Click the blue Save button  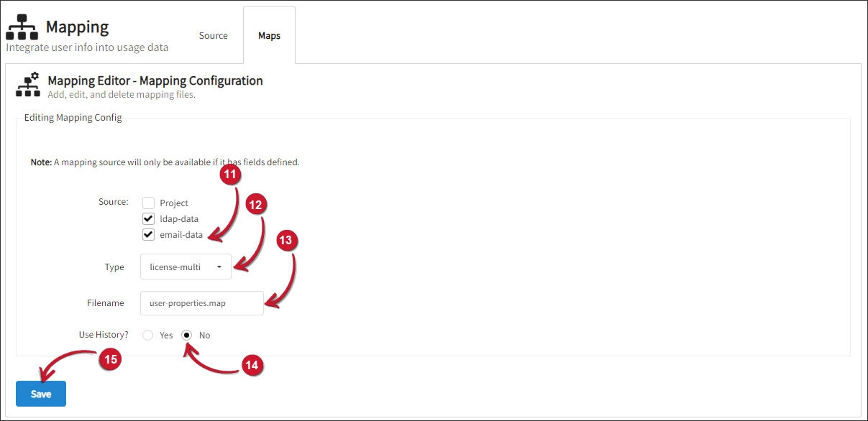pos(41,394)
